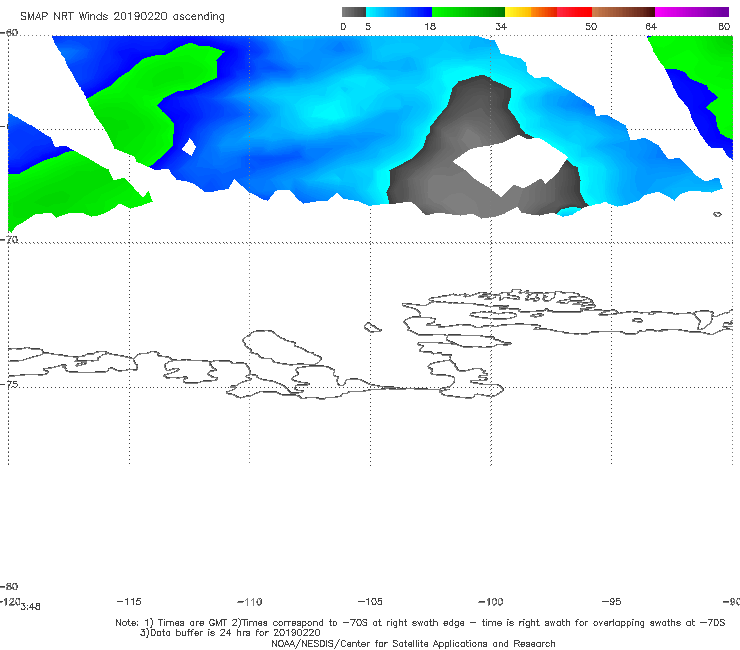The image size is (740, 650).
Task: Click the gray segment of the color bar
Action: 354,12
